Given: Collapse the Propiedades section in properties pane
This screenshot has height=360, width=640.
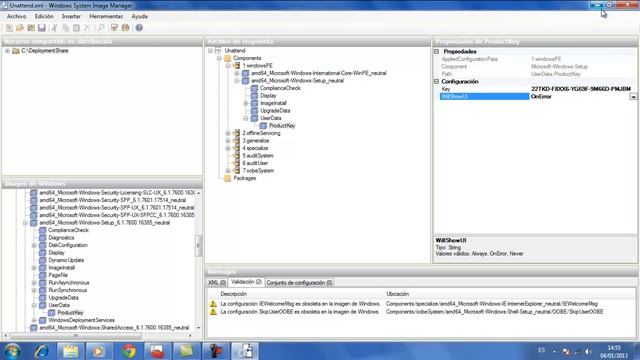Looking at the screenshot, I should click(x=436, y=51).
